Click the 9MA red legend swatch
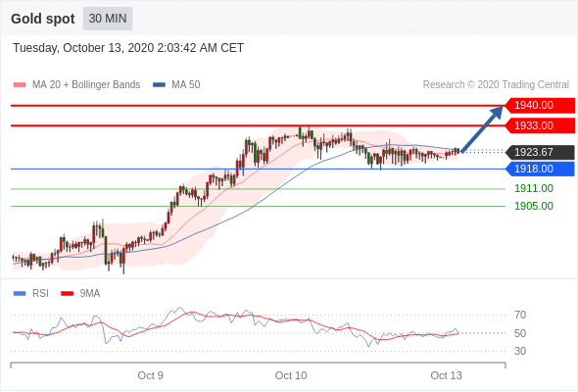Image resolution: width=578 pixels, height=392 pixels. [67, 294]
